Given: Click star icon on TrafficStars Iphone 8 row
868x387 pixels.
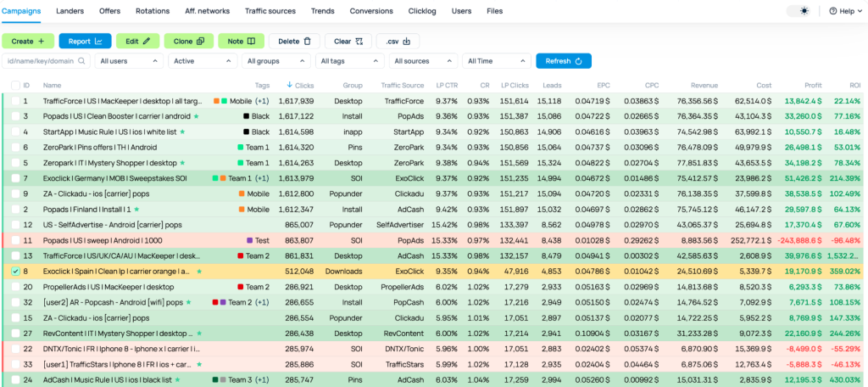Looking at the screenshot, I should pos(199,364).
